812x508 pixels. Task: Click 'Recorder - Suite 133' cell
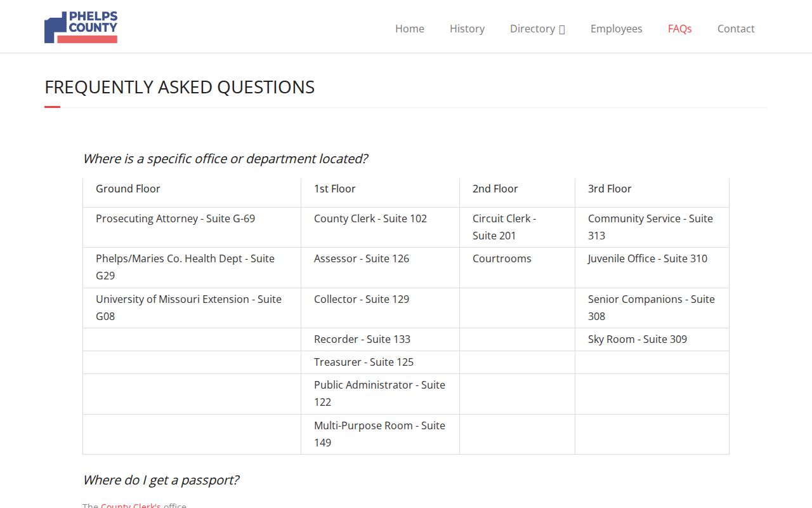tap(380, 339)
